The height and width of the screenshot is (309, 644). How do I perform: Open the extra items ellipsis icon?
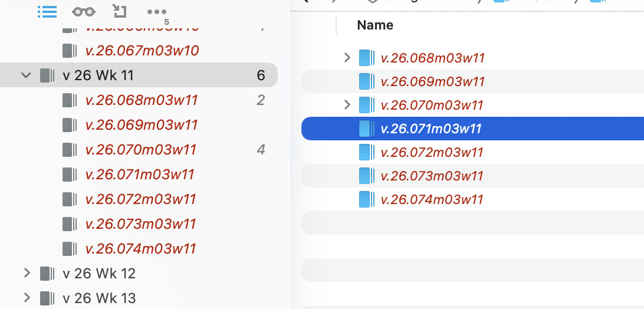[x=156, y=11]
